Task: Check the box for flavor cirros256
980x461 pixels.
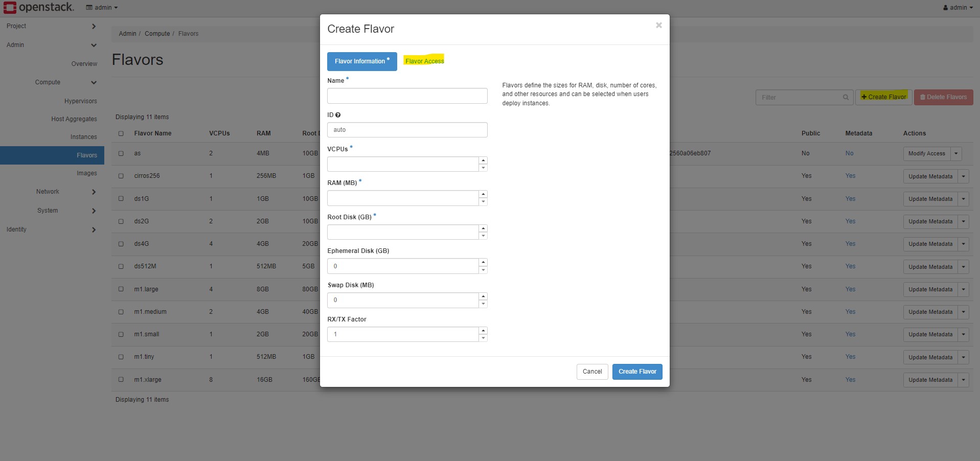Action: [121, 176]
